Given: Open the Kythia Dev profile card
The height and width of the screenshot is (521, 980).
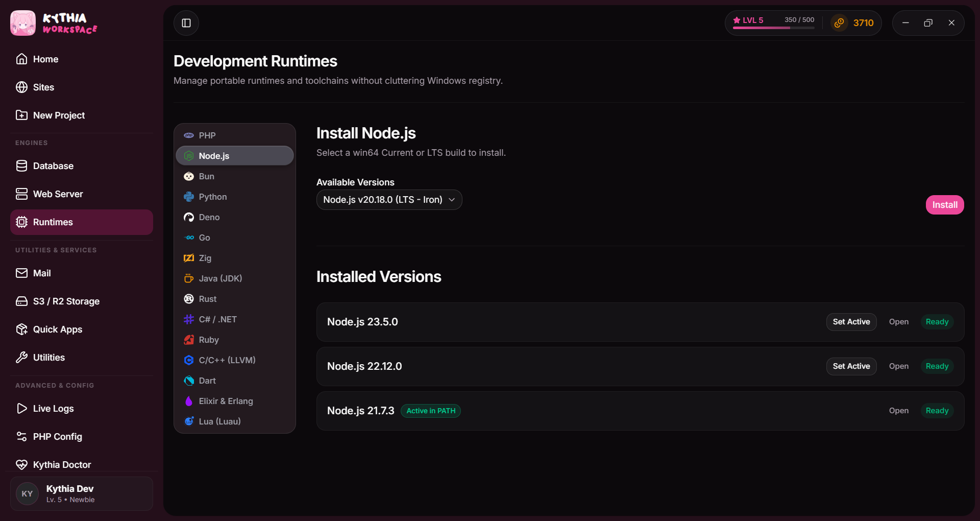Looking at the screenshot, I should [x=82, y=493].
